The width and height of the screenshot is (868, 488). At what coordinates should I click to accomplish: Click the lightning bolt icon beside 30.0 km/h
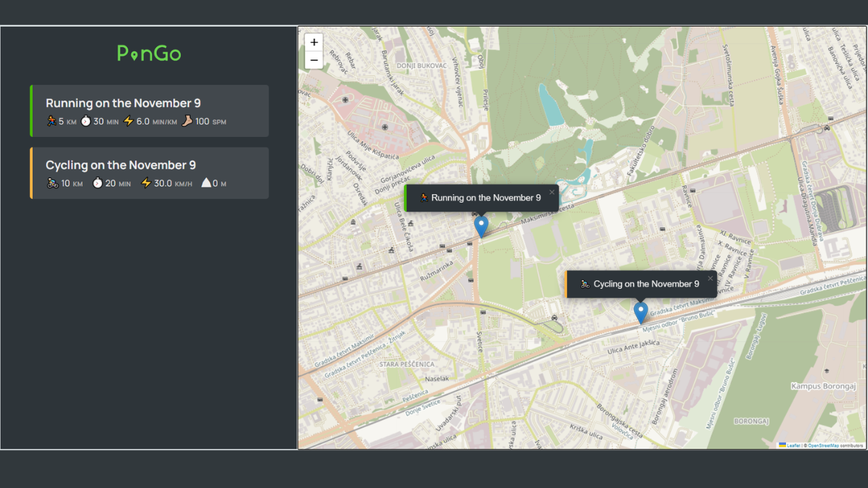[x=146, y=183]
